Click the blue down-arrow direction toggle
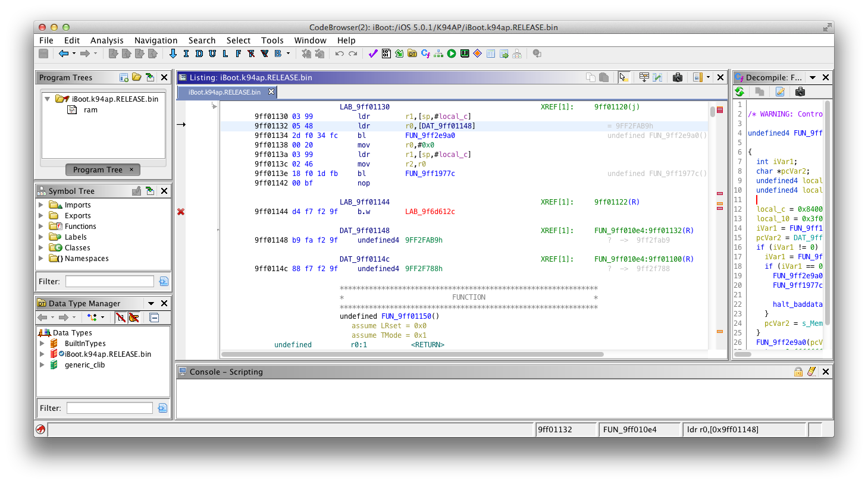The image size is (868, 484). (x=173, y=54)
